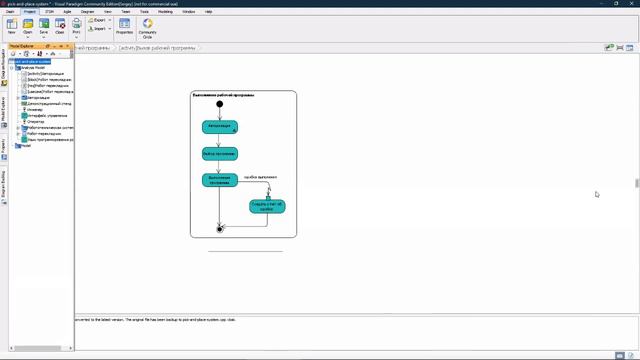The width and height of the screenshot is (640, 360).
Task: Close the Model Explorer panel
Action: pyautogui.click(x=68, y=46)
